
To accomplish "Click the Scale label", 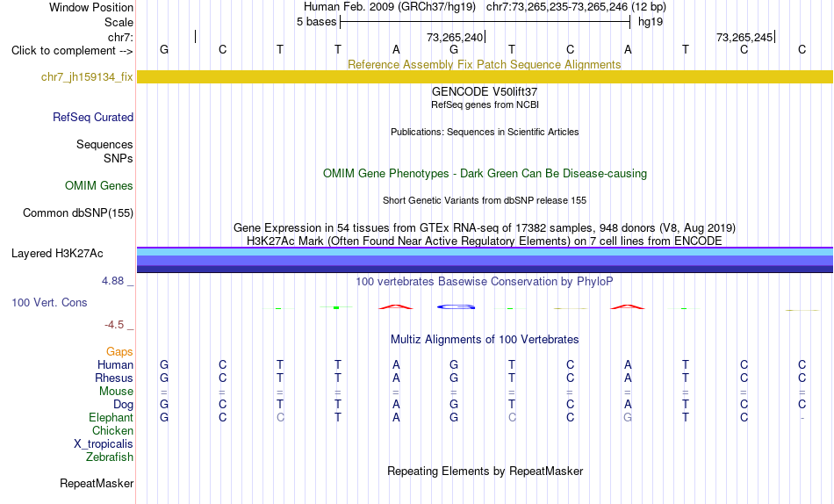I will (119, 22).
